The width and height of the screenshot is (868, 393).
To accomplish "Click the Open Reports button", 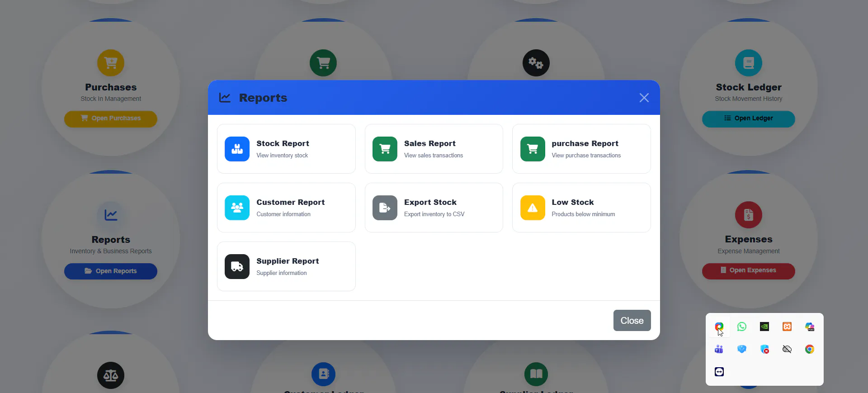I will (111, 271).
